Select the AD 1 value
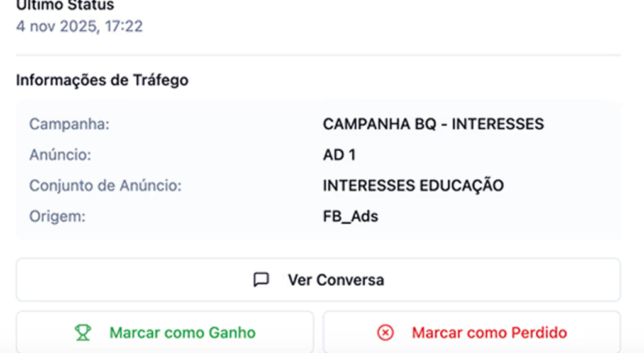 (339, 155)
